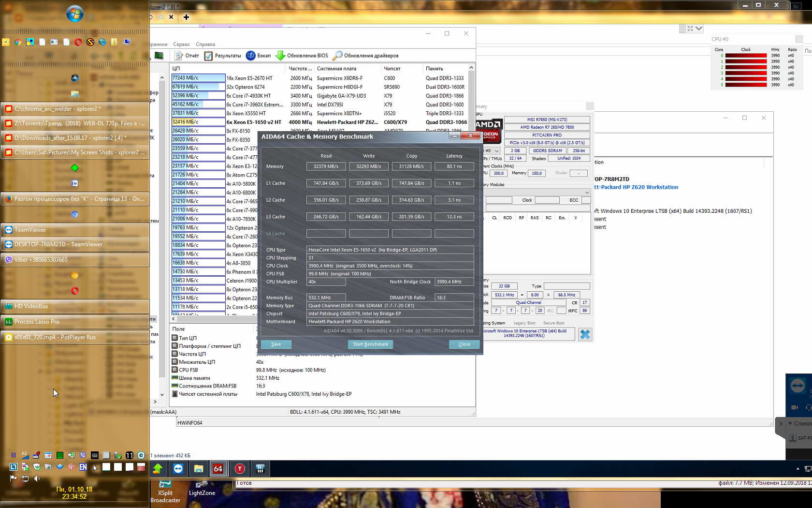Click the Quad-Channel memory mode field

(x=529, y=302)
